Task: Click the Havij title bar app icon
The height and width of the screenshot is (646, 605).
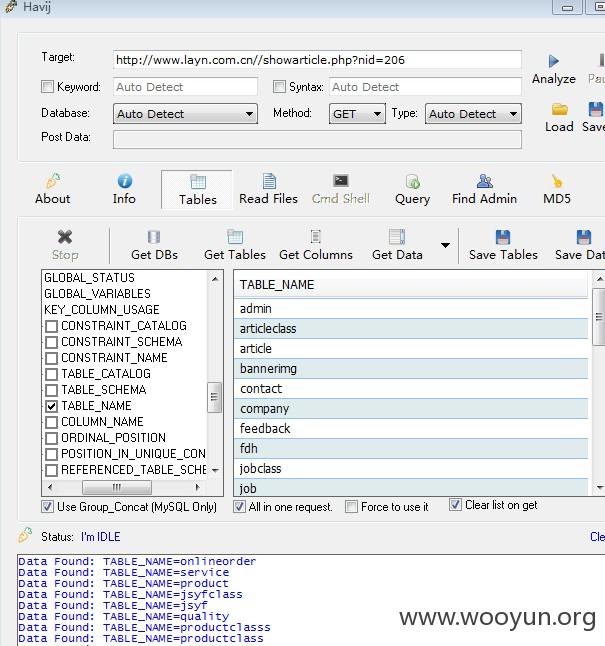Action: [x=11, y=7]
